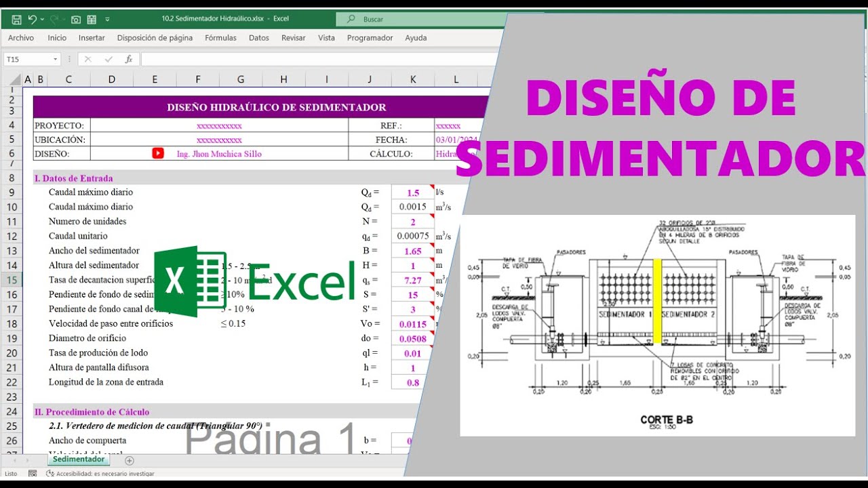Click the camera icon in quick access toolbar
This screenshot has width=868, height=488.
pos(76,20)
